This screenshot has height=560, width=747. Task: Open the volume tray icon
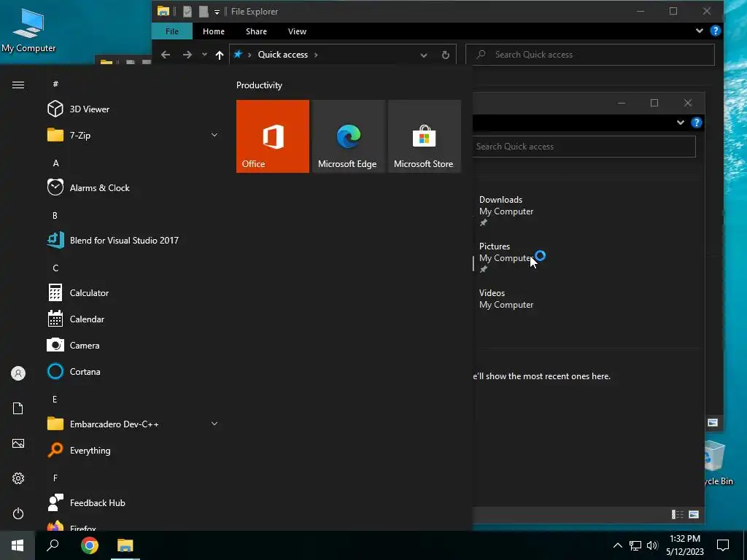point(652,545)
